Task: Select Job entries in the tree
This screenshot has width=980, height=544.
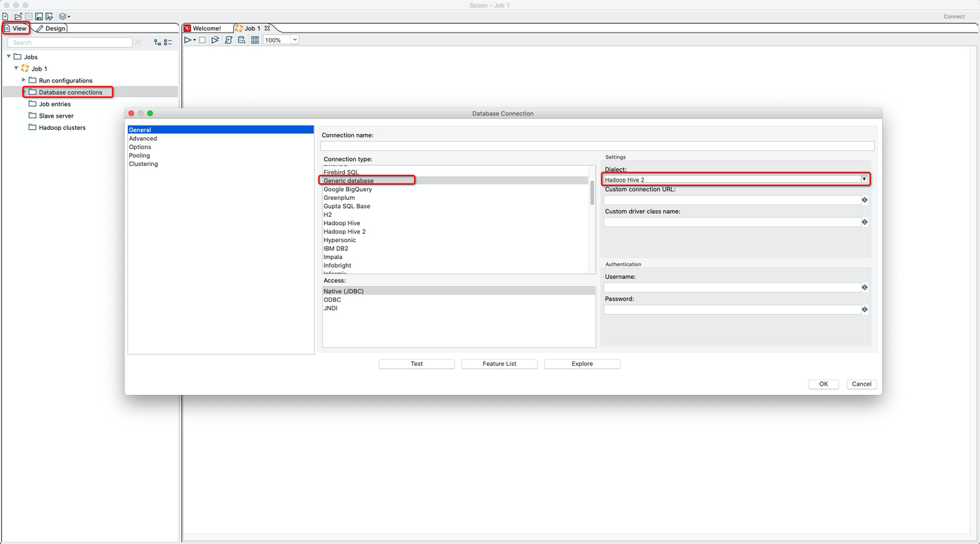Action: [54, 104]
